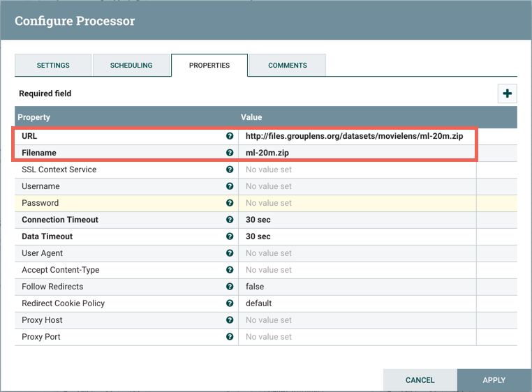Click the add new property plus icon

[507, 93]
